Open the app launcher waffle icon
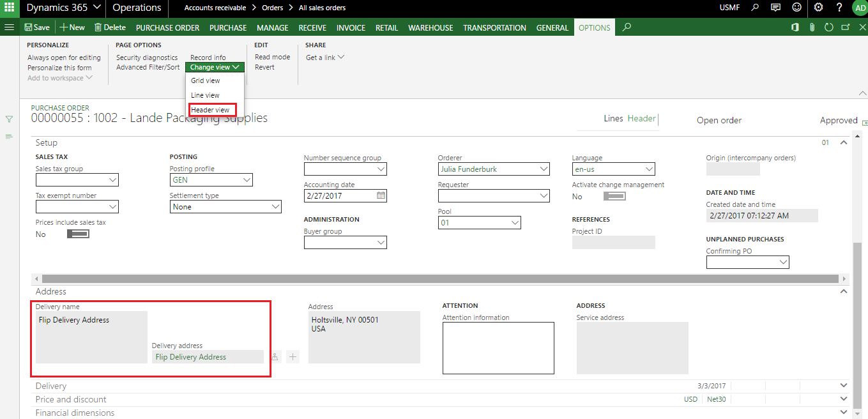 (x=10, y=8)
